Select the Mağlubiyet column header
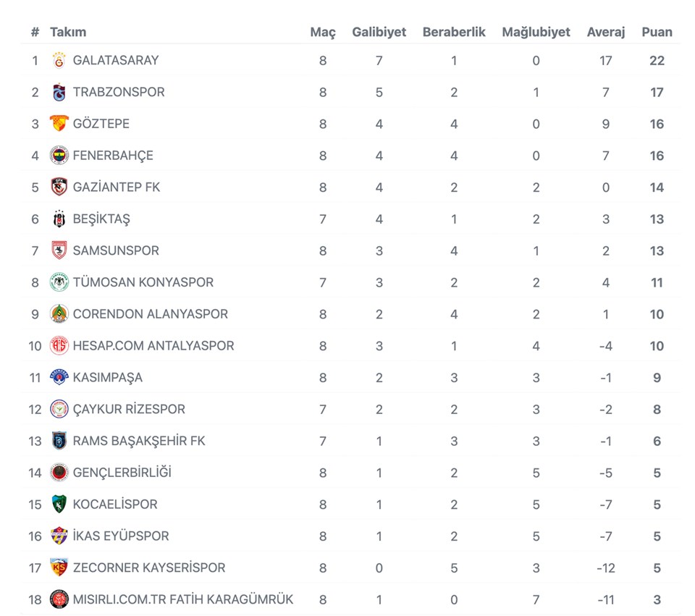The height and width of the screenshot is (616, 695). click(536, 32)
